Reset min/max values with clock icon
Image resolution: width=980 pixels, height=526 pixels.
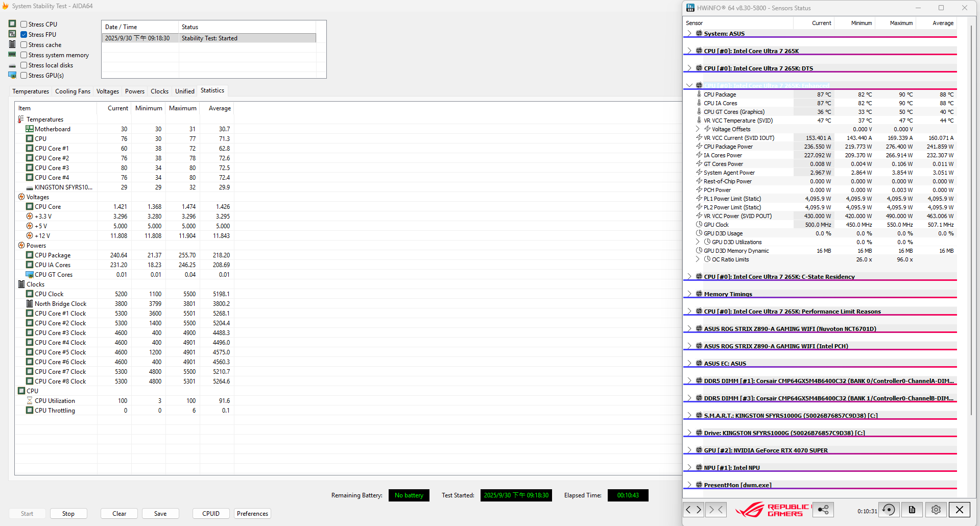click(889, 509)
